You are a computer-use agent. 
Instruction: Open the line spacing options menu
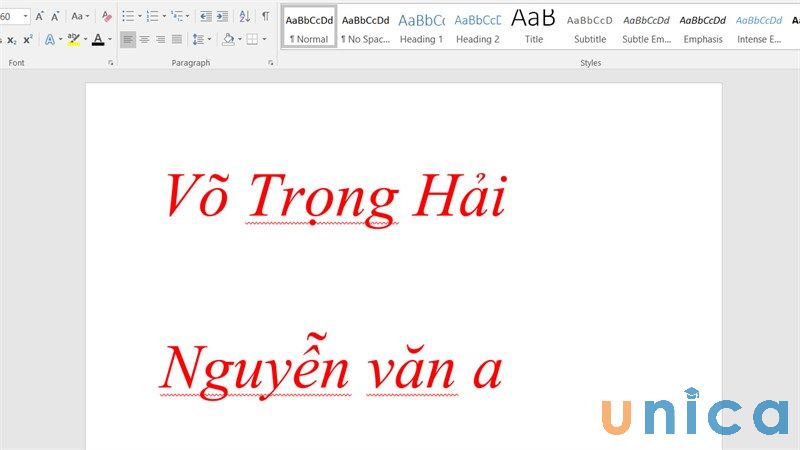(202, 39)
